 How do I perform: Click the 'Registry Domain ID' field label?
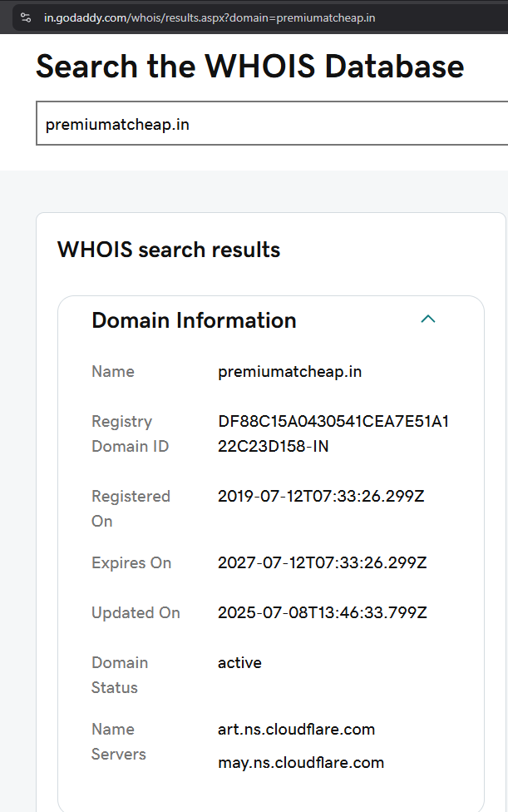pos(130,433)
